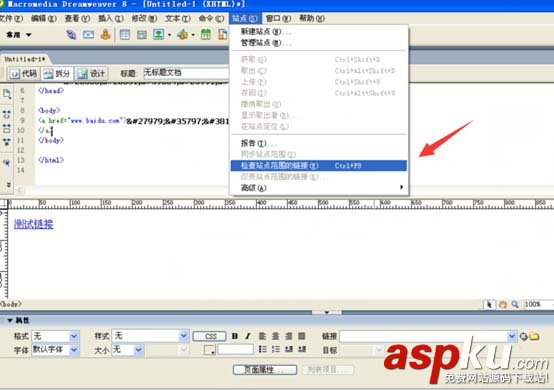Click the 测试链接 link in design view
Screen dimensions: 554x390
point(34,224)
